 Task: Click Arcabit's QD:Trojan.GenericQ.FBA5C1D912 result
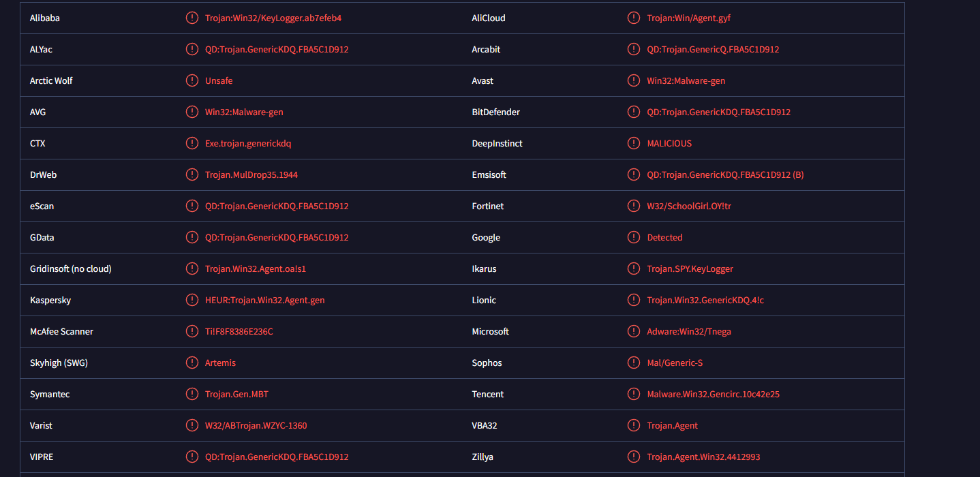click(x=713, y=49)
